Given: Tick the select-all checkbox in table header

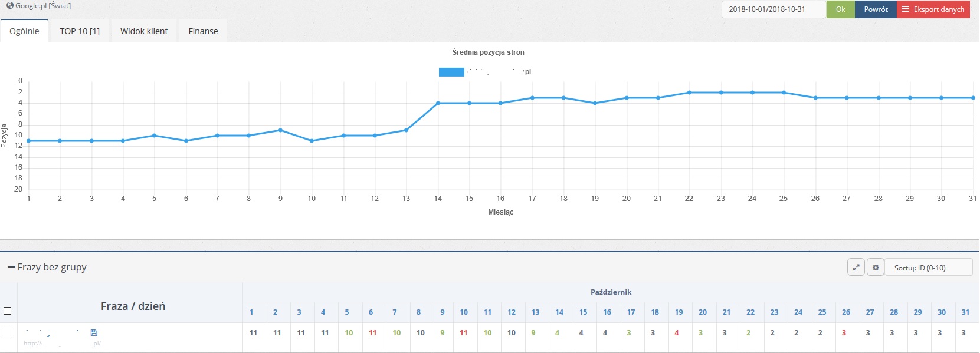Looking at the screenshot, I should pyautogui.click(x=8, y=311).
